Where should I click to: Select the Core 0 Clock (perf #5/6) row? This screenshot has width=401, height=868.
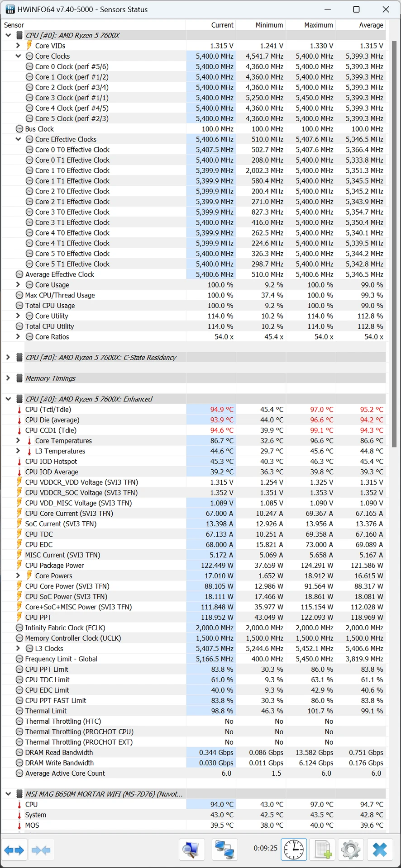194,66
